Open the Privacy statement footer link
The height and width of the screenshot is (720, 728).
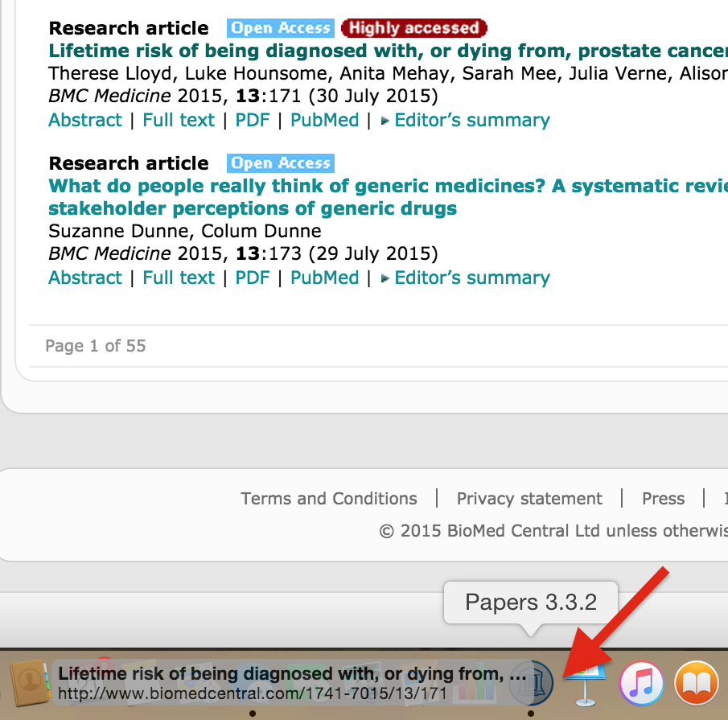pyautogui.click(x=529, y=499)
